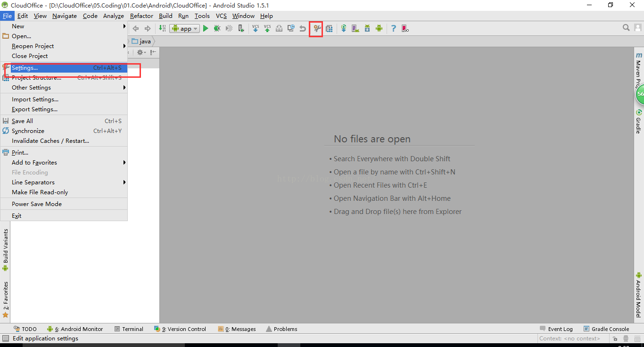Open the AVD Manager toolbar icon
The image size is (644, 347).
[355, 28]
